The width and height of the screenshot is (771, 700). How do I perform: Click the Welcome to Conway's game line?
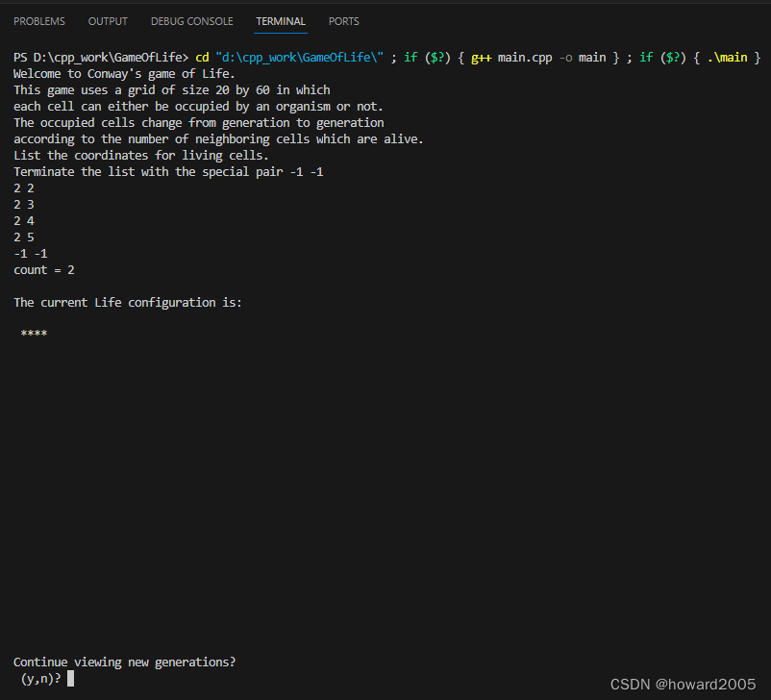coord(124,74)
